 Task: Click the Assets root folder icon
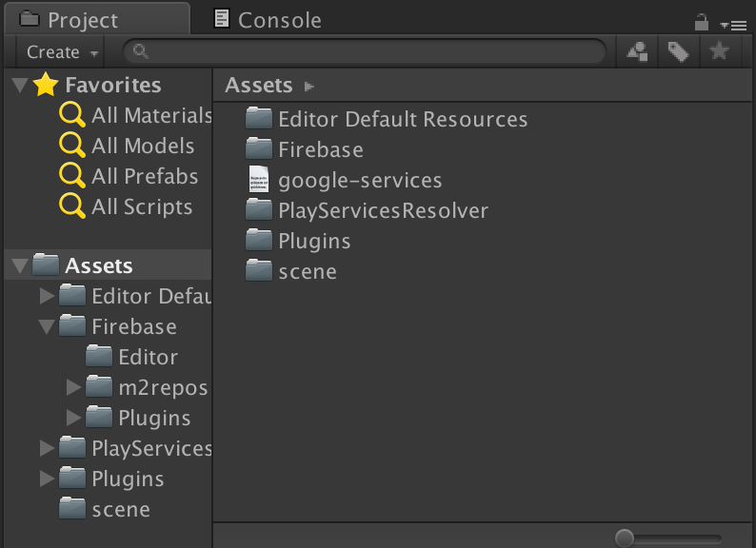pyautogui.click(x=46, y=264)
